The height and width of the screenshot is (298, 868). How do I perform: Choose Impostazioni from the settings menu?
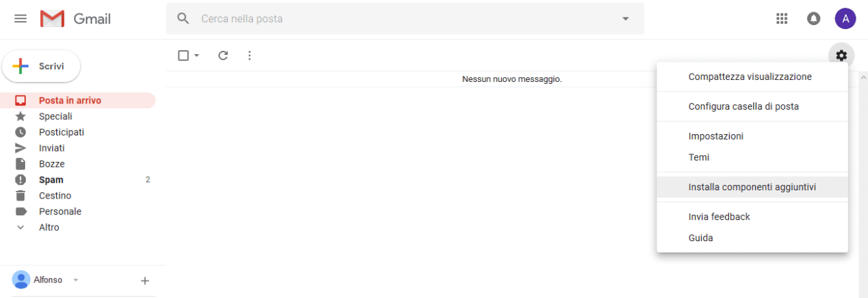click(716, 136)
